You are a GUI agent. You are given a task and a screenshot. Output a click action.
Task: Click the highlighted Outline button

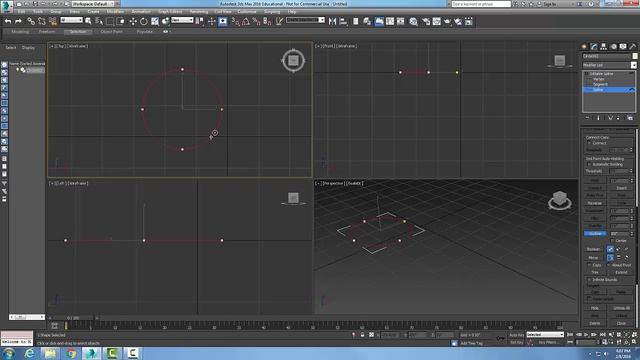click(x=595, y=233)
